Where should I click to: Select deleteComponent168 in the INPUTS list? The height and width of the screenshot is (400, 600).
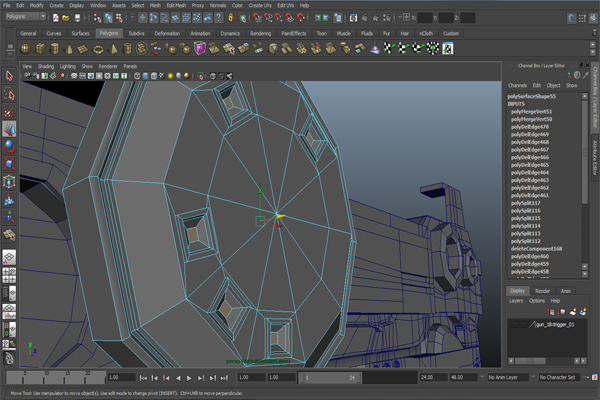pos(536,249)
